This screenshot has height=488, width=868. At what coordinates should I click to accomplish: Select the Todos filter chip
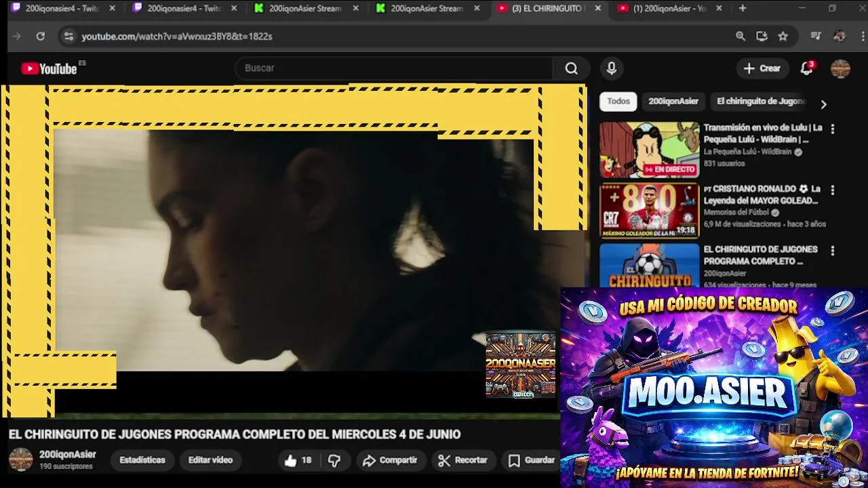[618, 102]
